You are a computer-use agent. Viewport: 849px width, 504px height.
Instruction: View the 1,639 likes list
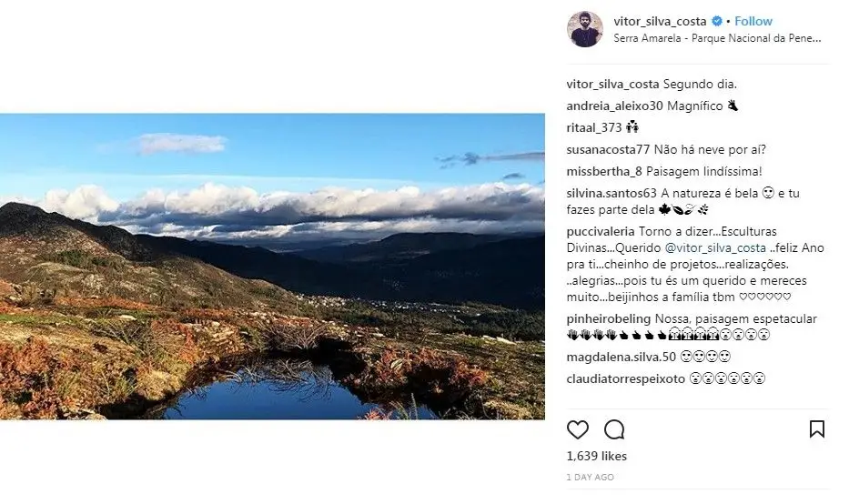pos(596,456)
